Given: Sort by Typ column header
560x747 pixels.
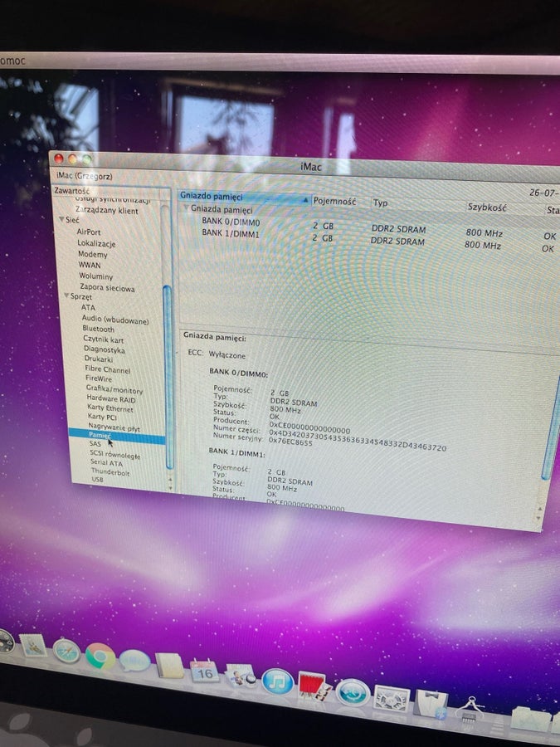Looking at the screenshot, I should pos(381,203).
